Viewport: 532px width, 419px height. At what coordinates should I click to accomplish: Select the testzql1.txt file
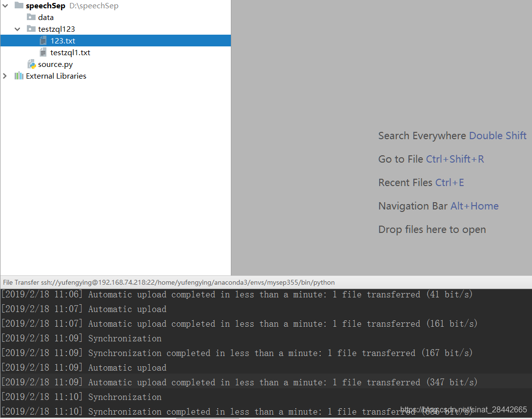(x=70, y=53)
